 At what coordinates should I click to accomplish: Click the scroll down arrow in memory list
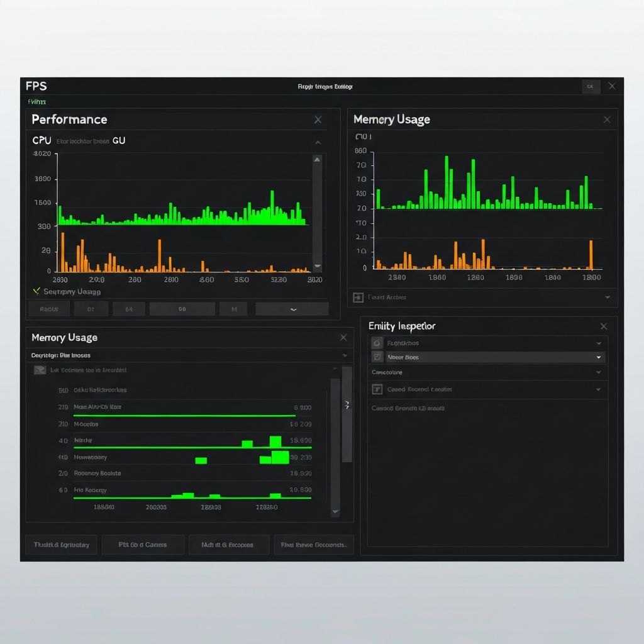pyautogui.click(x=335, y=512)
